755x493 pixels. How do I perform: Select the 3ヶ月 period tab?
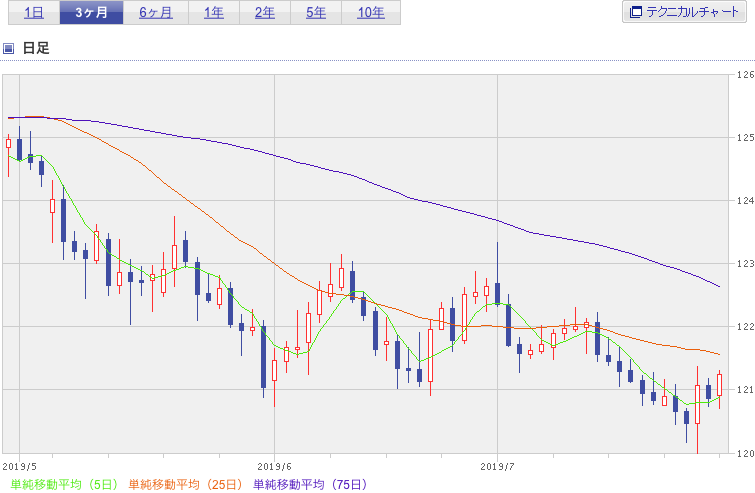(91, 13)
